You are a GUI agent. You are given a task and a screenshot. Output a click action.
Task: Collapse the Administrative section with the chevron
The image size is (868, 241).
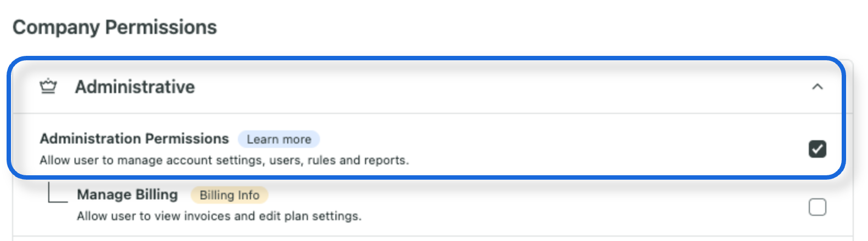click(x=817, y=87)
